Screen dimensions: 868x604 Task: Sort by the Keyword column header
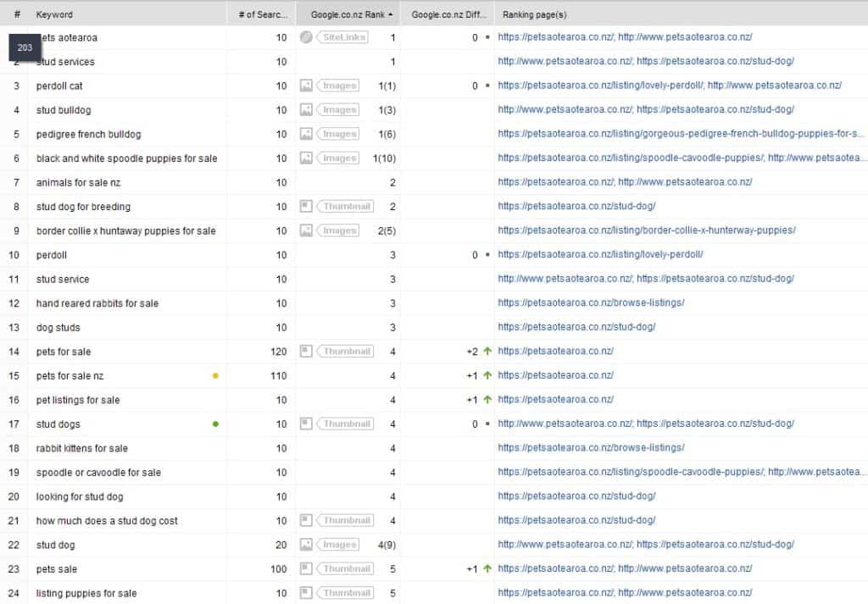pos(54,14)
